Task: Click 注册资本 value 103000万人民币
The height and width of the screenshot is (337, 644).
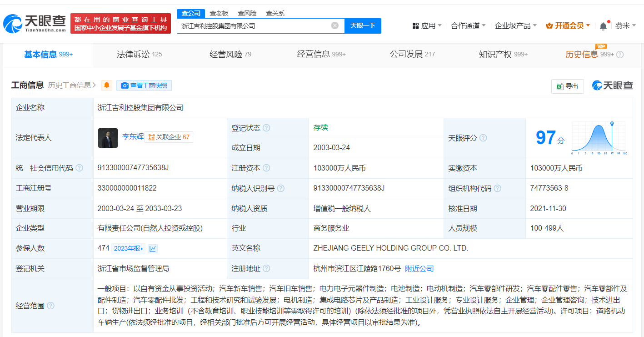Action: [339, 168]
